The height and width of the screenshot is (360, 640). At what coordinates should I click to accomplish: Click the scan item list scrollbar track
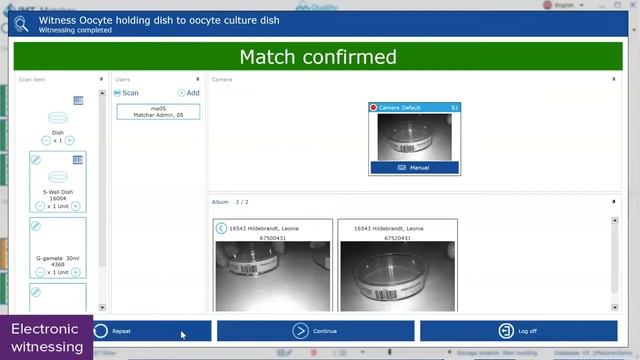click(102, 200)
